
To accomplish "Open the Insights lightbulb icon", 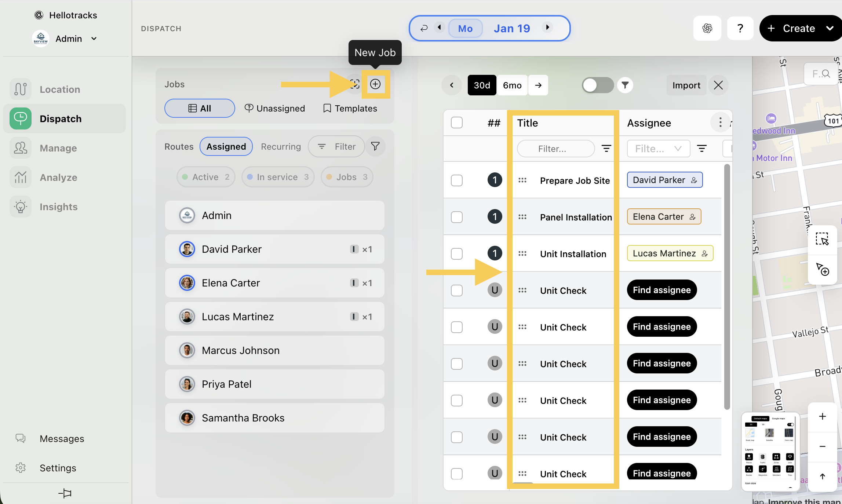I will 21,207.
